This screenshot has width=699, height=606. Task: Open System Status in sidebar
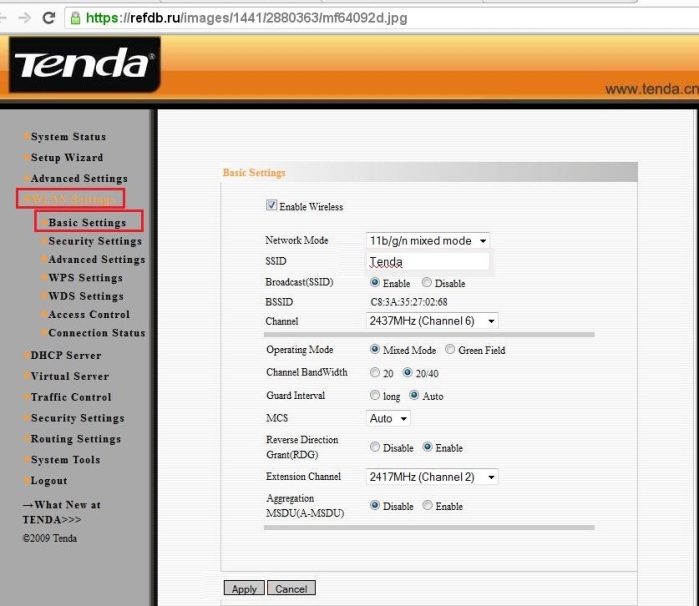68,136
